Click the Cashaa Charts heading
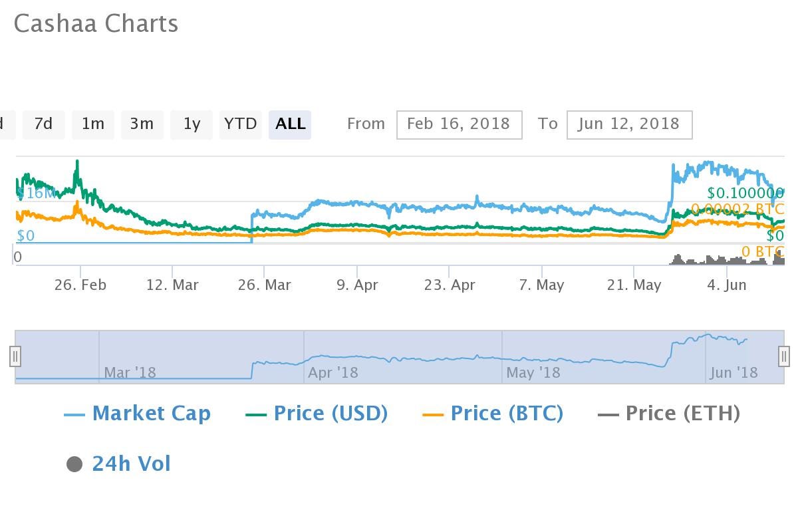The height and width of the screenshot is (532, 798). 95,24
